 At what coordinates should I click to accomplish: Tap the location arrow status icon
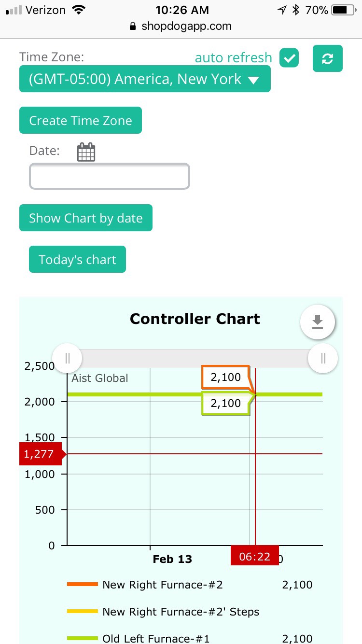[x=282, y=10]
